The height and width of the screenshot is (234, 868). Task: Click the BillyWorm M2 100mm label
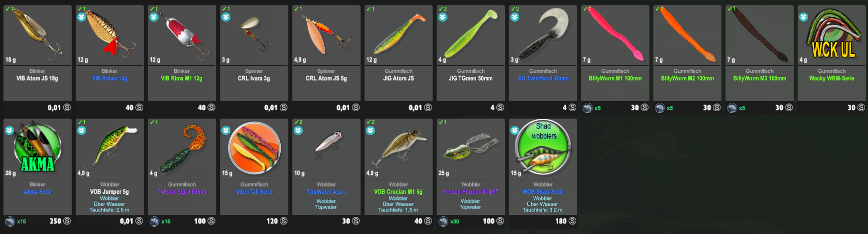(x=687, y=78)
